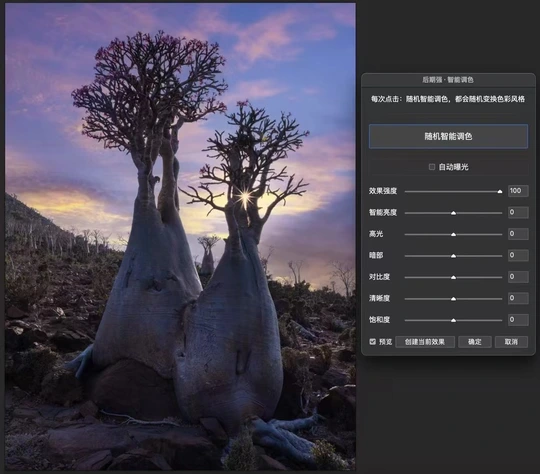Focus the 对比度 value field
Image resolution: width=540 pixels, height=474 pixels.
click(x=518, y=277)
